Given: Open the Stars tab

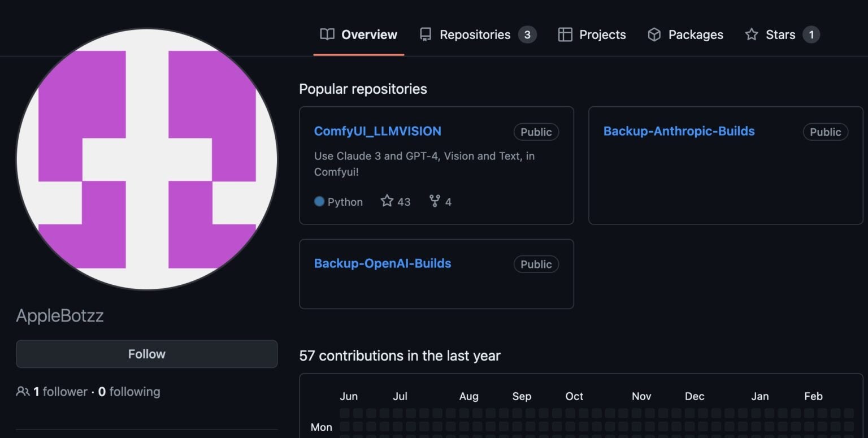Looking at the screenshot, I should pyautogui.click(x=780, y=34).
